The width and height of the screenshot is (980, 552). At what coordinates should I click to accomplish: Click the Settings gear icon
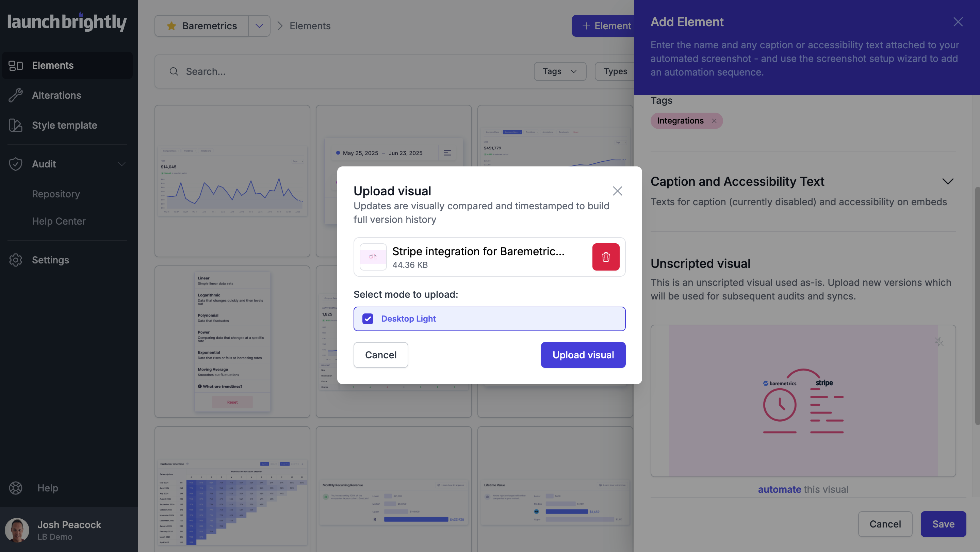click(x=16, y=260)
